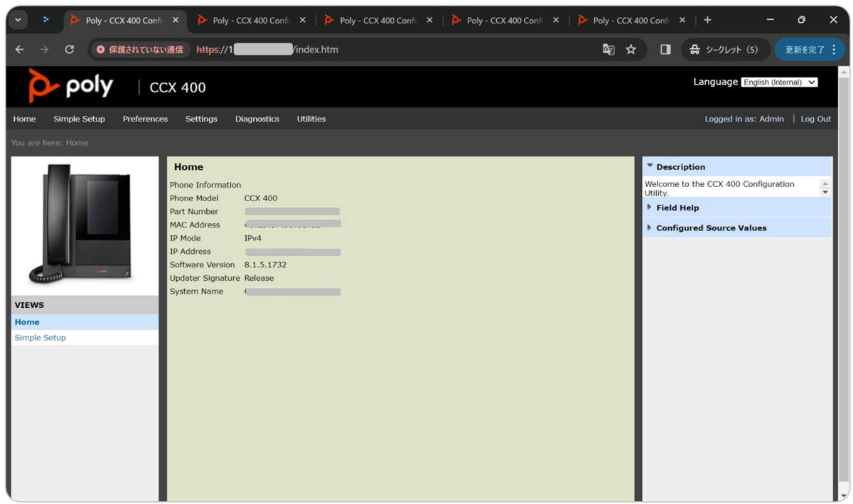Click the CCX 400 phone image
The image size is (853, 504).
(x=85, y=225)
